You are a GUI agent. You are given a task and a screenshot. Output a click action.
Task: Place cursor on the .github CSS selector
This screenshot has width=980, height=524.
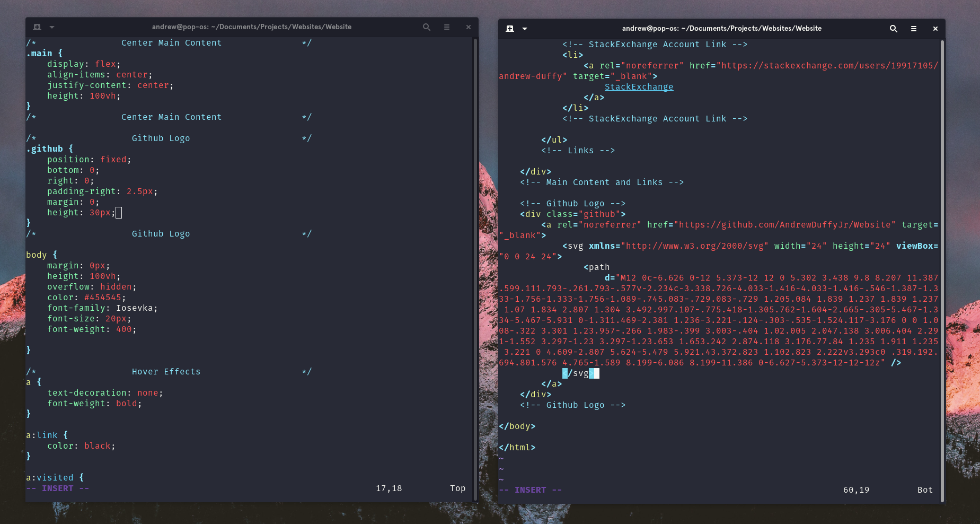(x=47, y=149)
